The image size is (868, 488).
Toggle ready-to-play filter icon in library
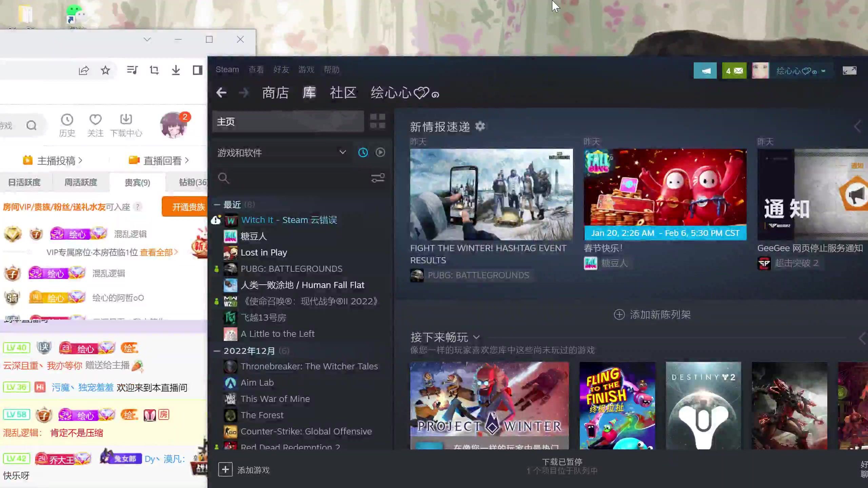pyautogui.click(x=380, y=152)
